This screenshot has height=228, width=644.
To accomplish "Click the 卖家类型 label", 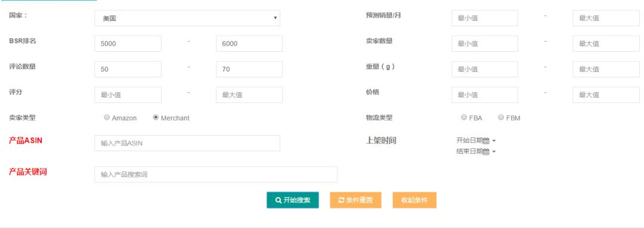I will coord(22,118).
